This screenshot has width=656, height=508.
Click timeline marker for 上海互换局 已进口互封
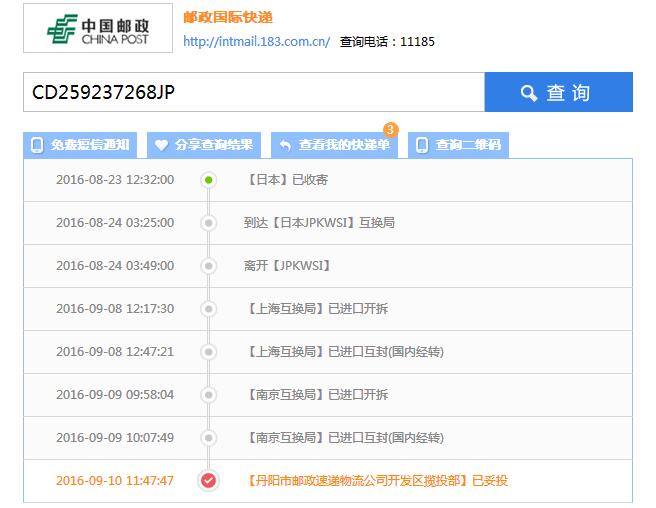coord(208,352)
